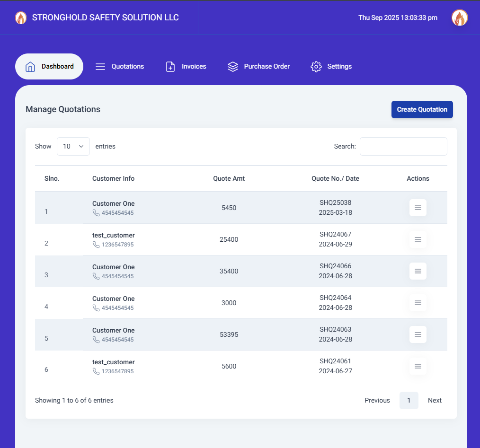The height and width of the screenshot is (448, 480).
Task: Open actions menu for quote SHQ24066
Action: point(418,271)
